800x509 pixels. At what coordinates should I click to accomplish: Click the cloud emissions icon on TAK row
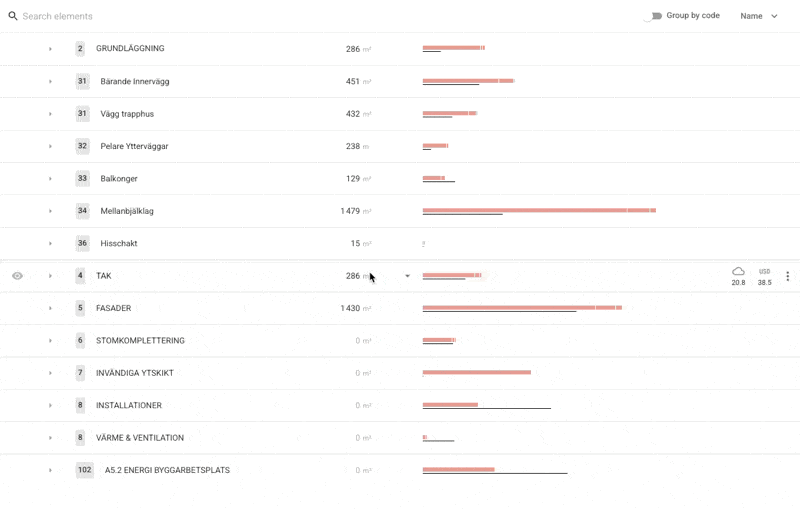coord(738,271)
